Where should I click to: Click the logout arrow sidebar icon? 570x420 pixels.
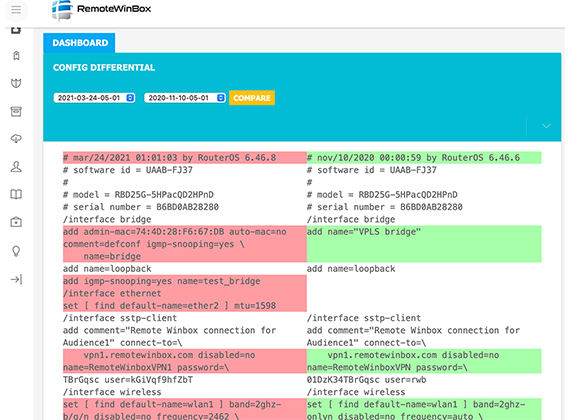coord(16,279)
